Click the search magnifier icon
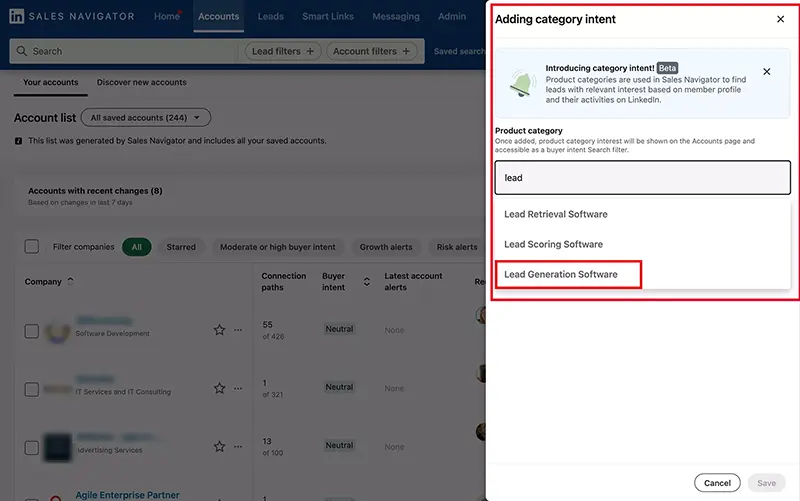Screen dimensions: 800x501 point(21,51)
